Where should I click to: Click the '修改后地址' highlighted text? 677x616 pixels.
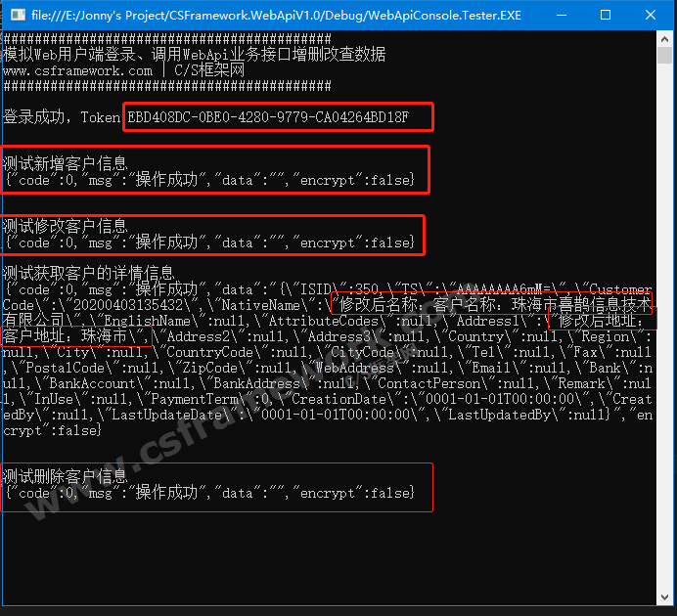pyautogui.click(x=599, y=320)
